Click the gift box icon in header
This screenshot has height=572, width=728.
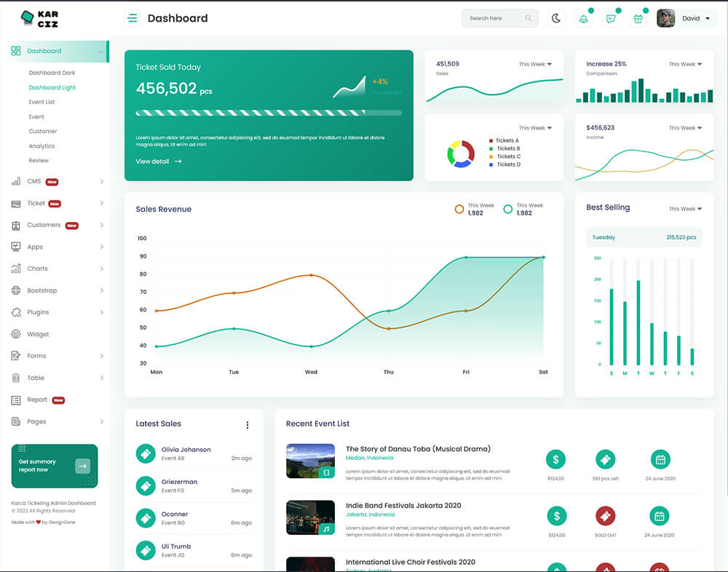pyautogui.click(x=638, y=18)
